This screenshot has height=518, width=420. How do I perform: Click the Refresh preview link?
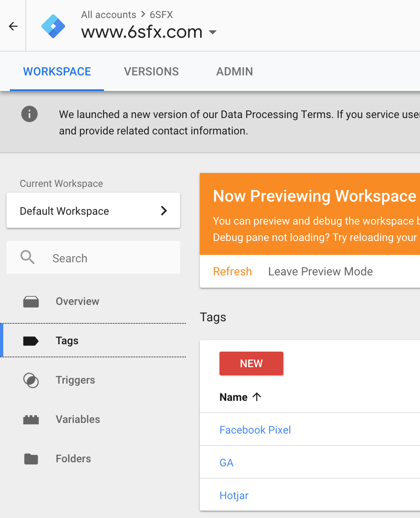tap(233, 271)
